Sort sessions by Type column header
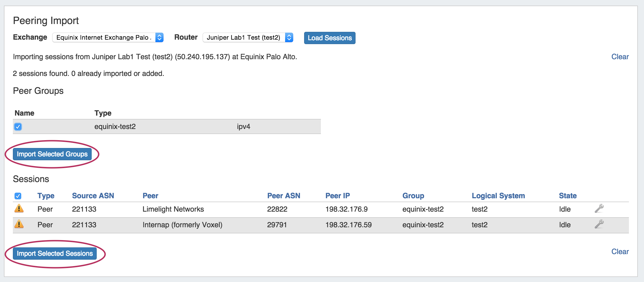Screen dimensions: 644x282 [x=46, y=196]
